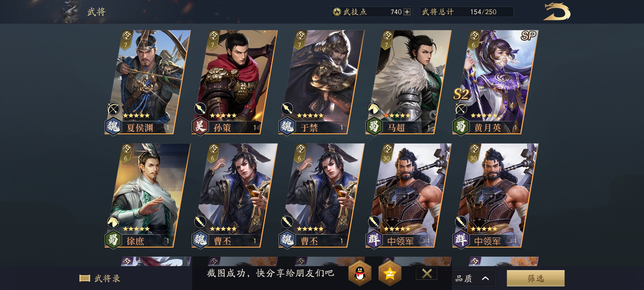Click the 群 faction badge on the first 中领军 card

click(x=374, y=239)
